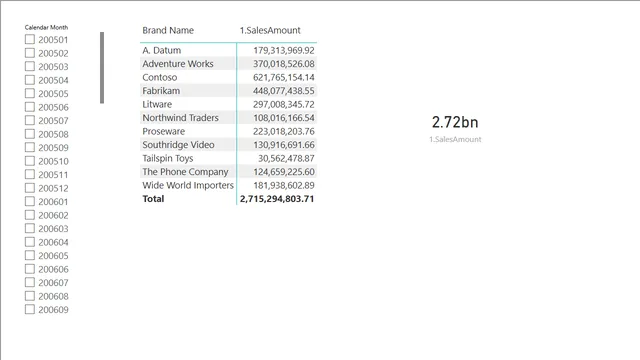Select the 200601 checkbox
The height and width of the screenshot is (360, 640).
(30, 201)
